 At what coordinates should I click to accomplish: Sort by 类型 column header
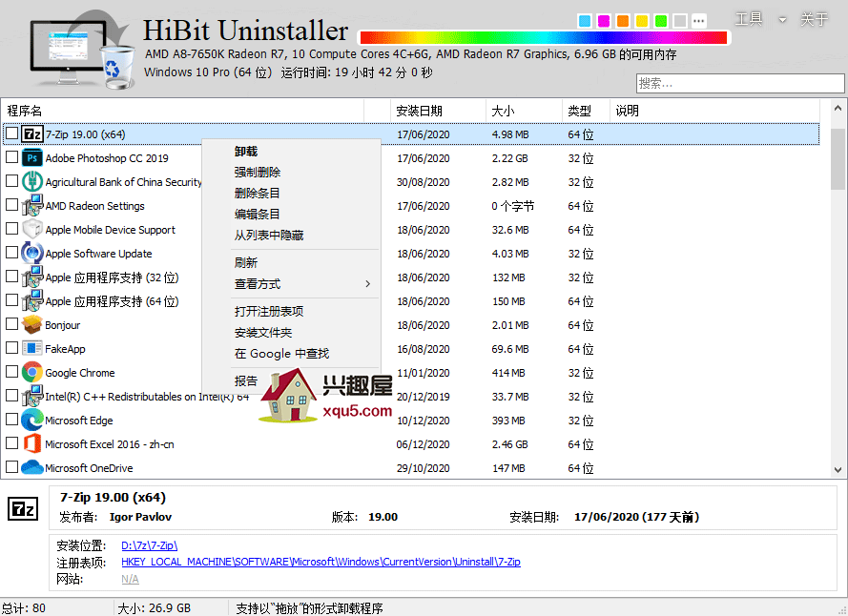point(587,111)
